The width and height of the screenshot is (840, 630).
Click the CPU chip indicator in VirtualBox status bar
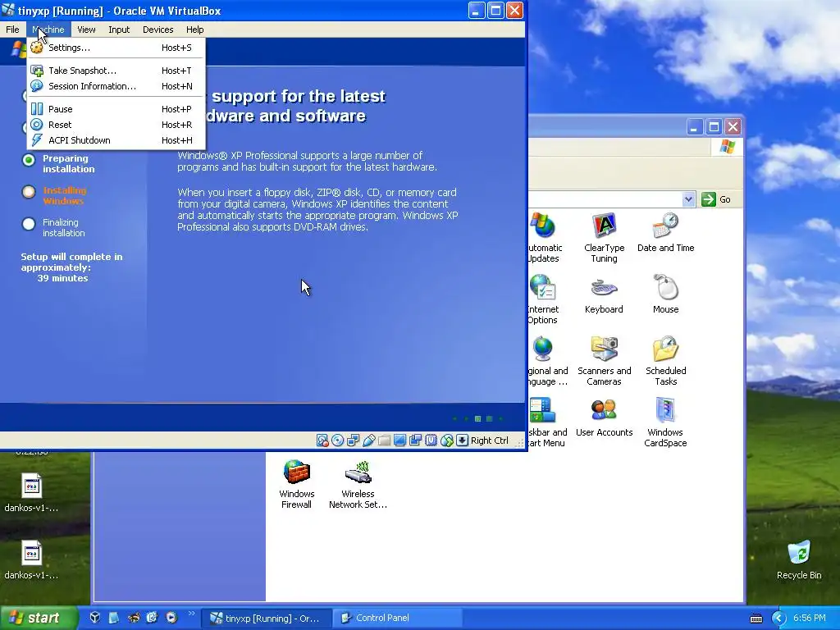(x=431, y=441)
